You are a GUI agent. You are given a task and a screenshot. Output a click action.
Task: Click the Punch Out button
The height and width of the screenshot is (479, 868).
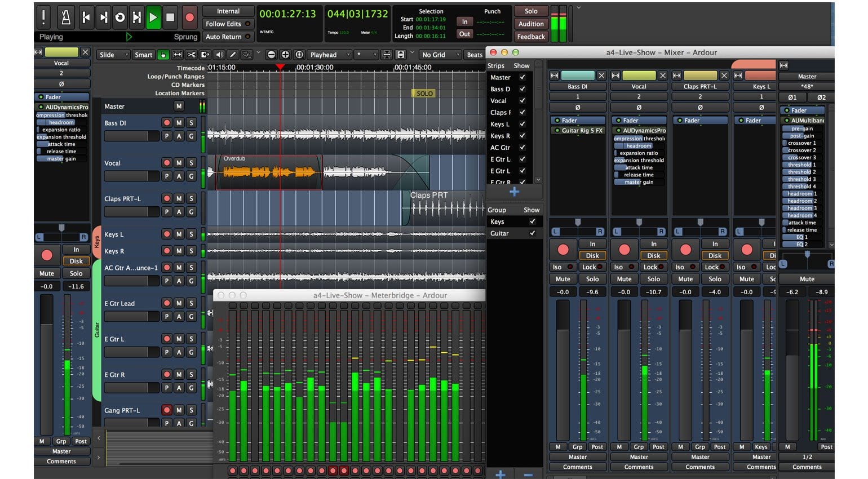[x=464, y=34]
